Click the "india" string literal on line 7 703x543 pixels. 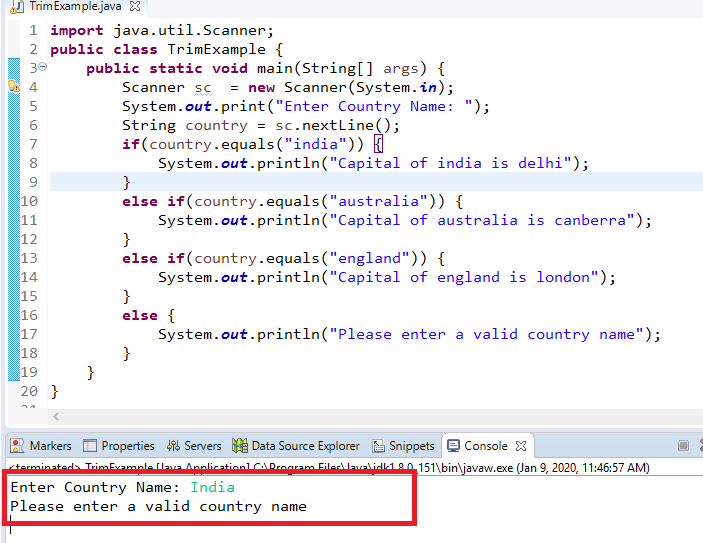click(x=316, y=144)
